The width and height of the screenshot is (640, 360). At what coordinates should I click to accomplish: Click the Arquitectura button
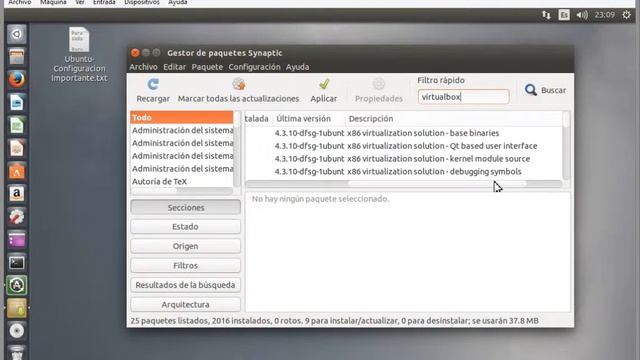[185, 304]
